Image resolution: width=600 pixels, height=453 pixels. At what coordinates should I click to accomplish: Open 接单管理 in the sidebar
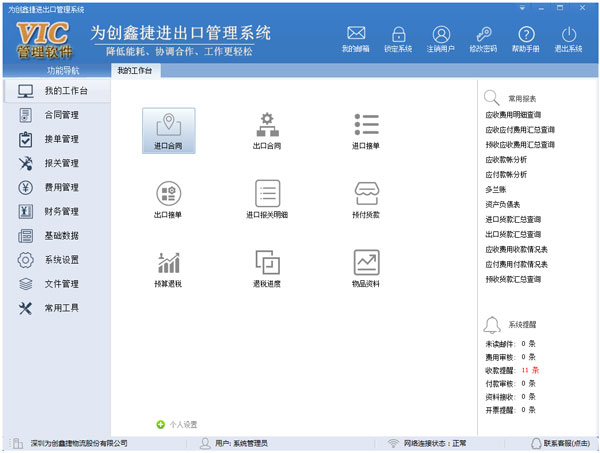point(57,139)
